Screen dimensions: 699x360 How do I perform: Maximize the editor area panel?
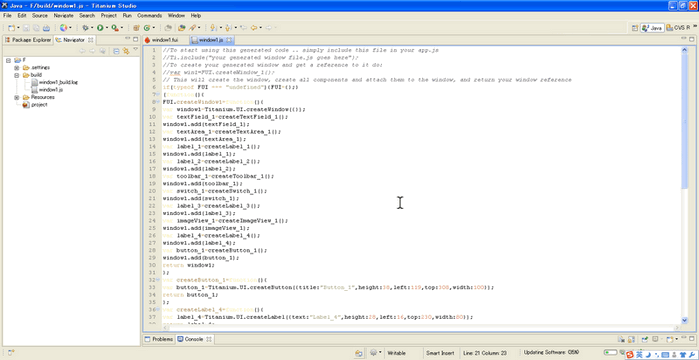691,39
